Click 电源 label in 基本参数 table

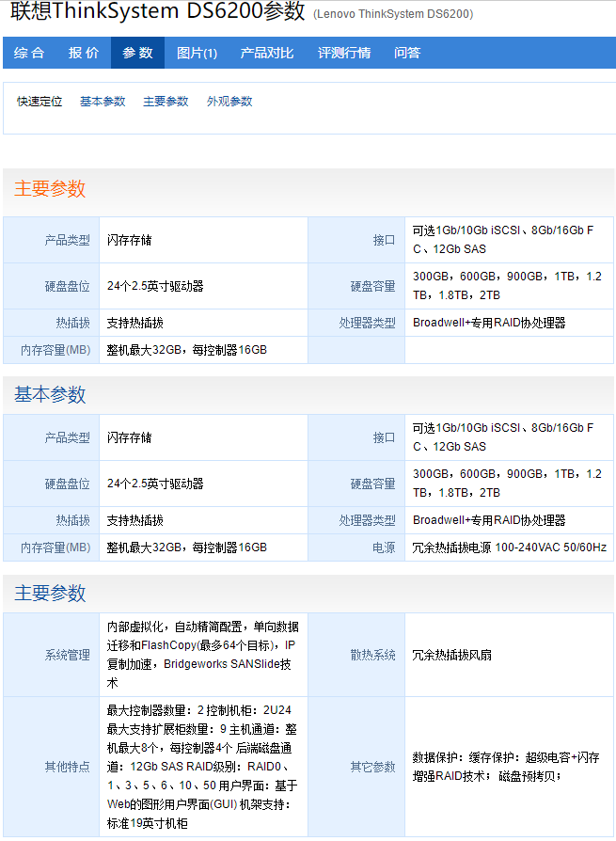point(384,547)
